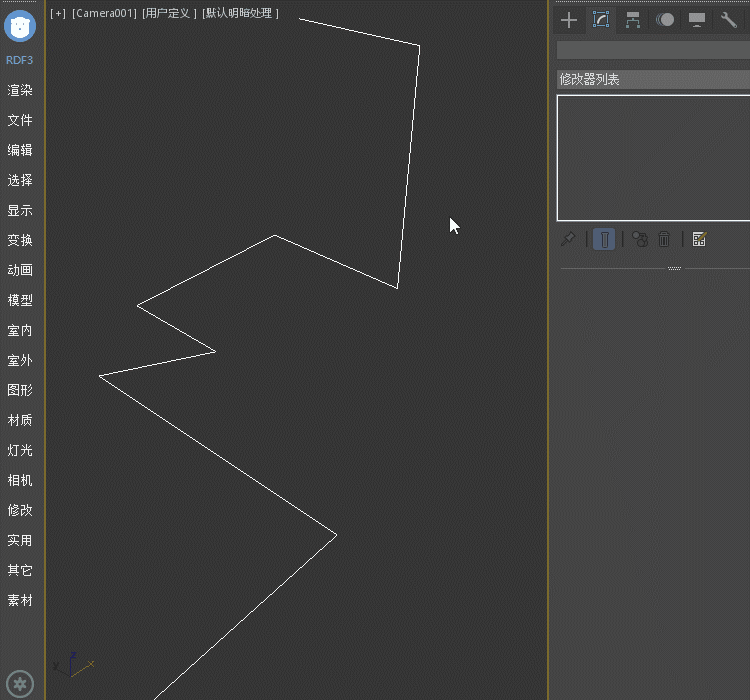Open the Create panel plus tab
Viewport: 750px width, 700px height.
pos(569,20)
